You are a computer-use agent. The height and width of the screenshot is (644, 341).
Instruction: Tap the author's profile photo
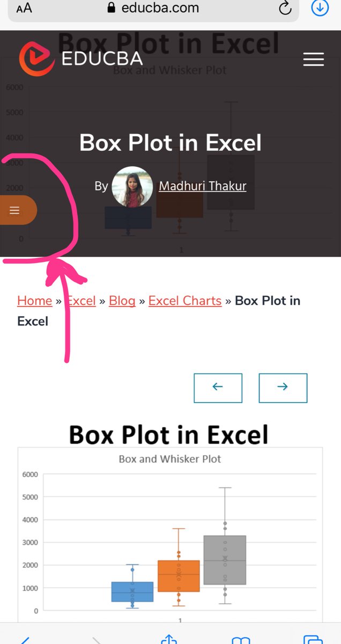132,187
